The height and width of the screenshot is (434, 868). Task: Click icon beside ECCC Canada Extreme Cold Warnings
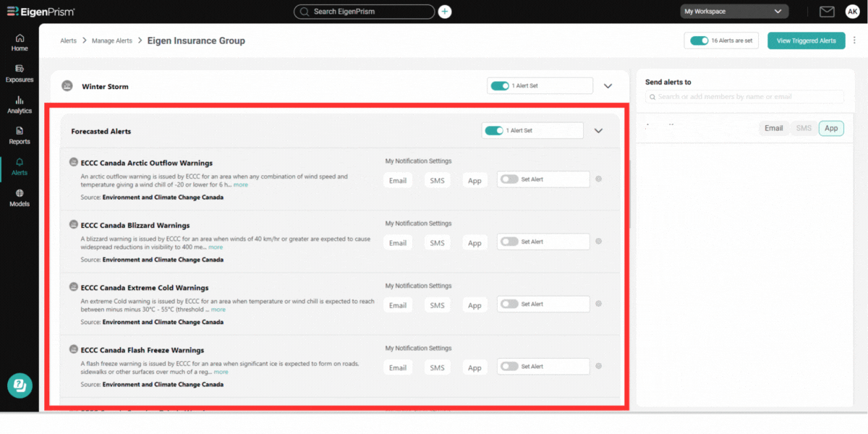tap(73, 287)
